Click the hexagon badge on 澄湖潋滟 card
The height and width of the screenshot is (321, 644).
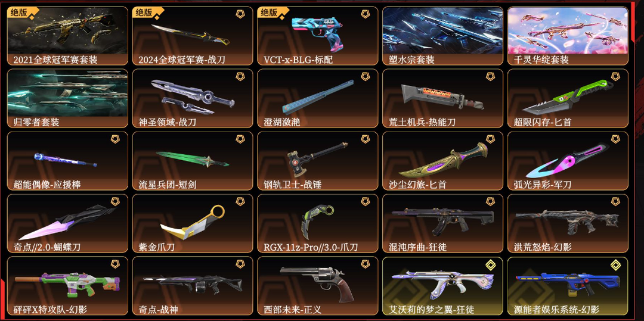click(365, 77)
